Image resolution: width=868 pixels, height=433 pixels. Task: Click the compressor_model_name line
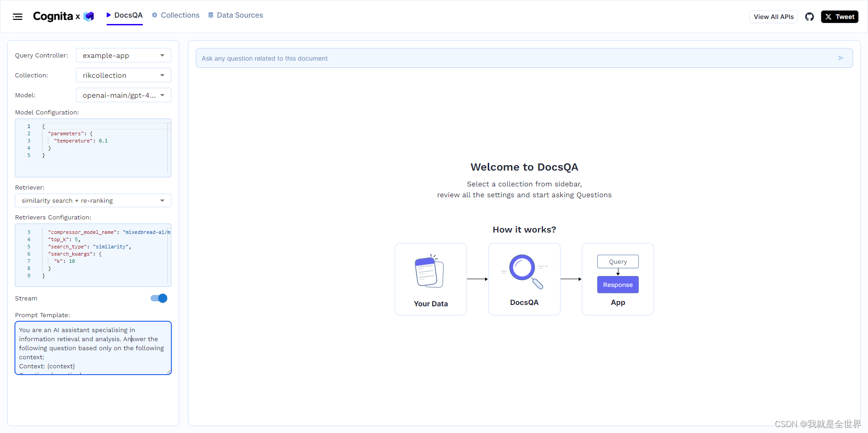click(109, 232)
